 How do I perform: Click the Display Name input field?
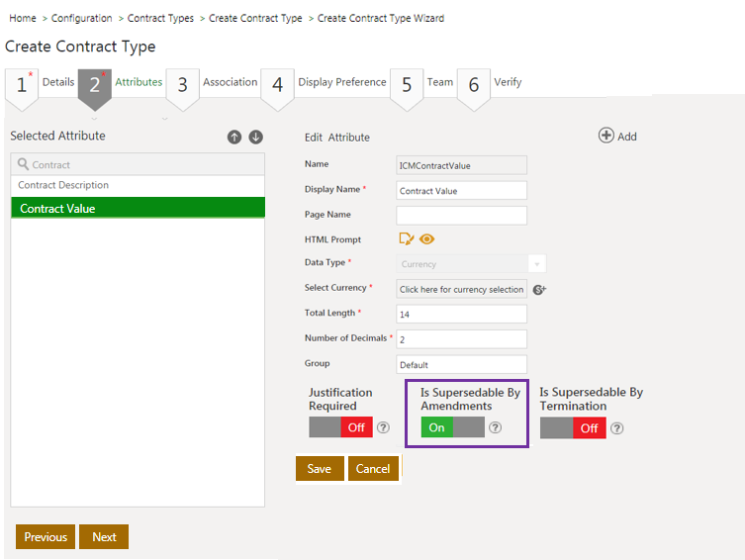461,190
